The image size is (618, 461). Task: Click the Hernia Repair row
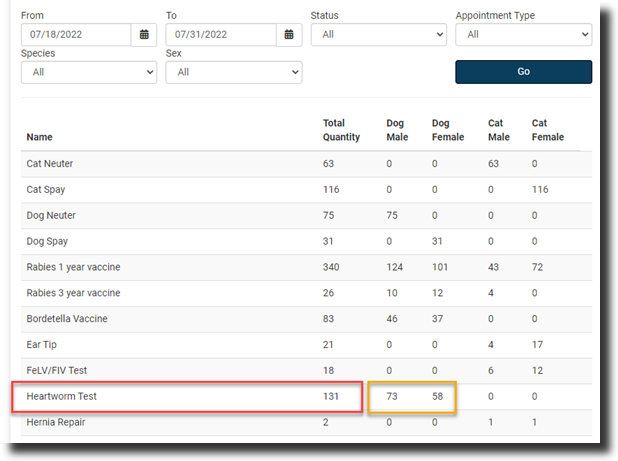tap(56, 423)
